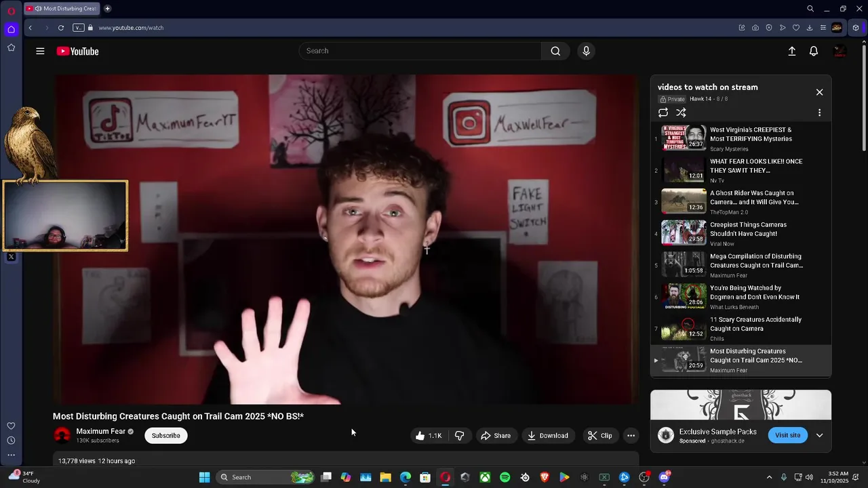Screen dimensions: 868x488
Task: Open Discord from the taskbar
Action: (x=664, y=477)
